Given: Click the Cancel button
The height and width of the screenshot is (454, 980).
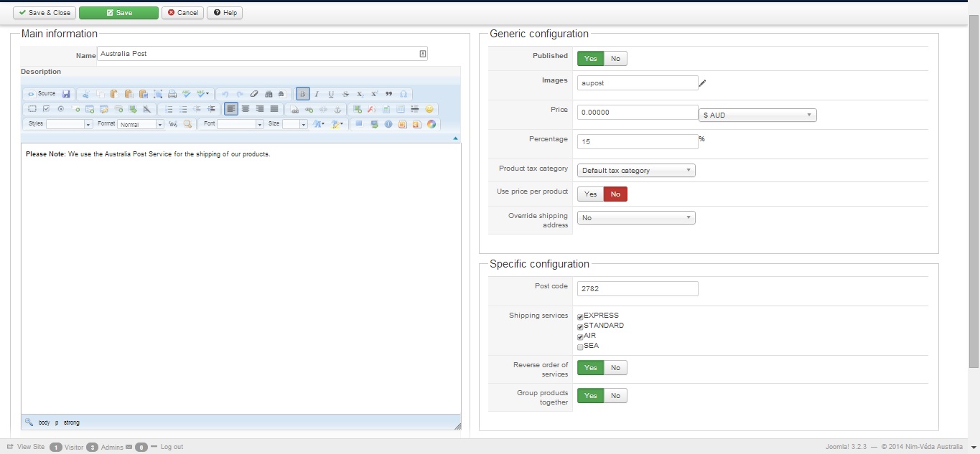Looking at the screenshot, I should [x=182, y=13].
